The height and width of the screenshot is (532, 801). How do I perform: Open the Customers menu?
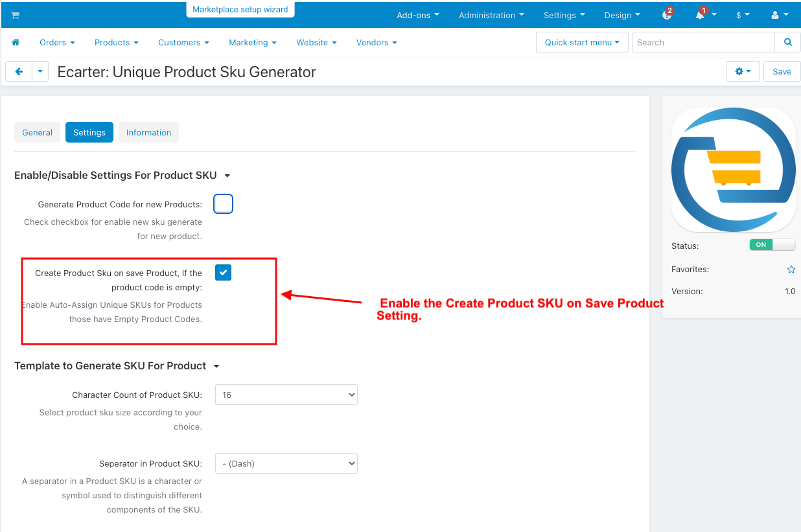pyautogui.click(x=183, y=42)
